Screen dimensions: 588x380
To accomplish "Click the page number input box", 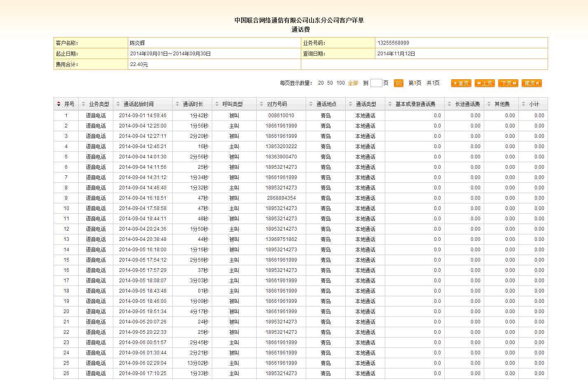I will pyautogui.click(x=376, y=83).
